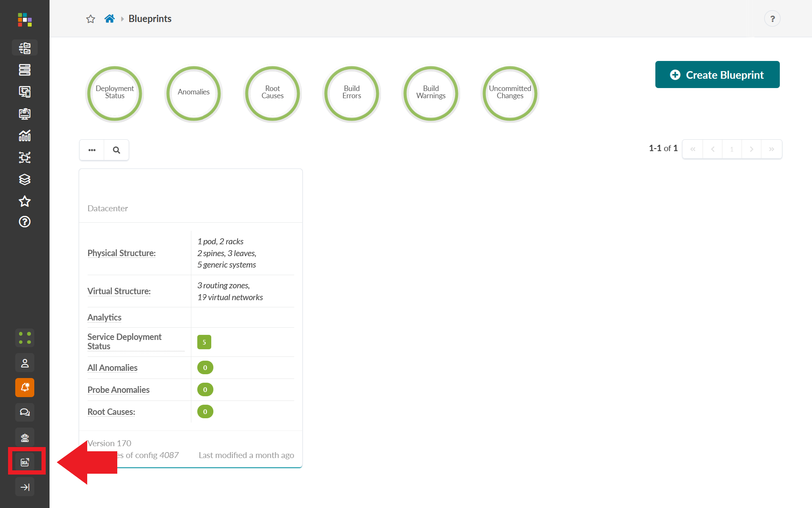The image size is (812, 508).
Task: Click Physical Structure label
Action: tap(122, 253)
